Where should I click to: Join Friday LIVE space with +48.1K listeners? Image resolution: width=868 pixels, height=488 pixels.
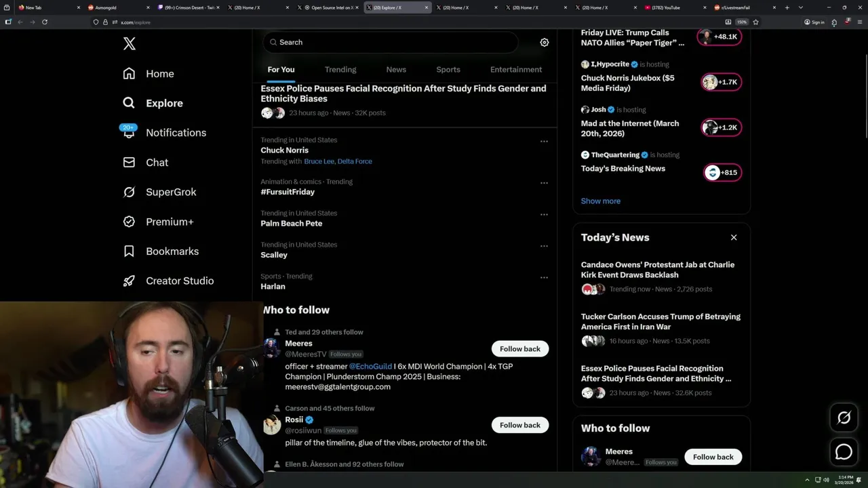point(720,37)
